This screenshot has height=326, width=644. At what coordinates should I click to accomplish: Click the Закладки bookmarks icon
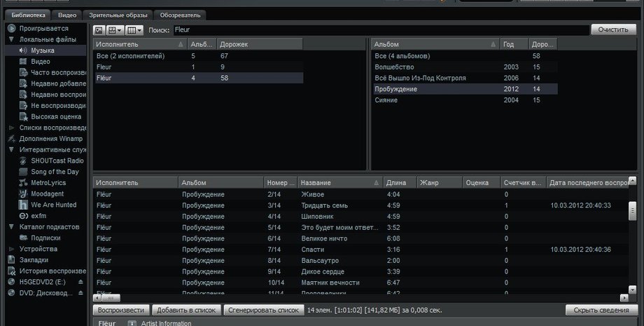coord(12,260)
